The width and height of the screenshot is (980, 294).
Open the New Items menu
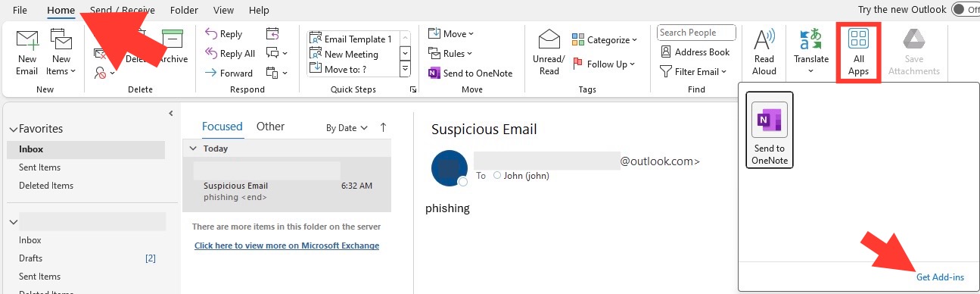[x=61, y=52]
